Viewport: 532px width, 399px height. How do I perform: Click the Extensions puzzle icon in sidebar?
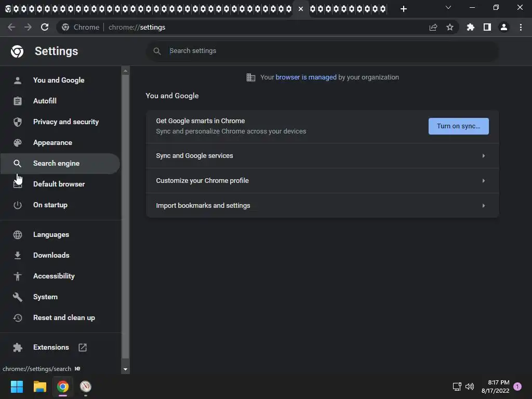[x=18, y=348]
